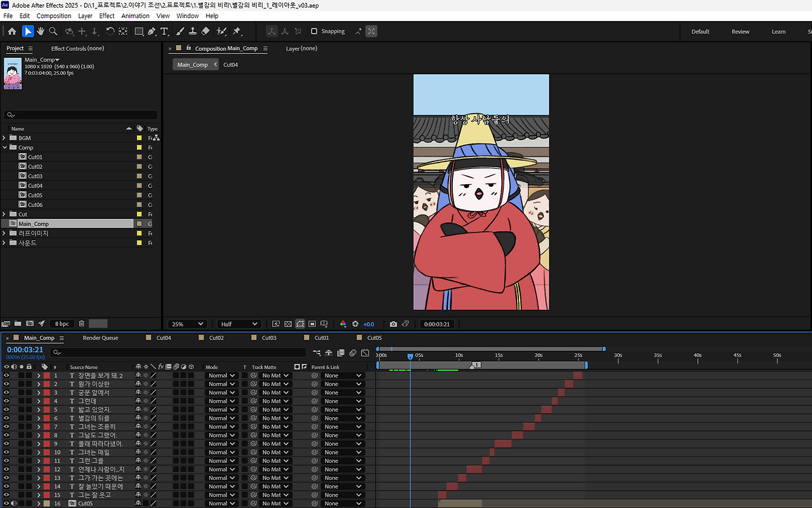Open Parent dropdown for layer 2 '뭔가 이상한'

[x=343, y=384]
